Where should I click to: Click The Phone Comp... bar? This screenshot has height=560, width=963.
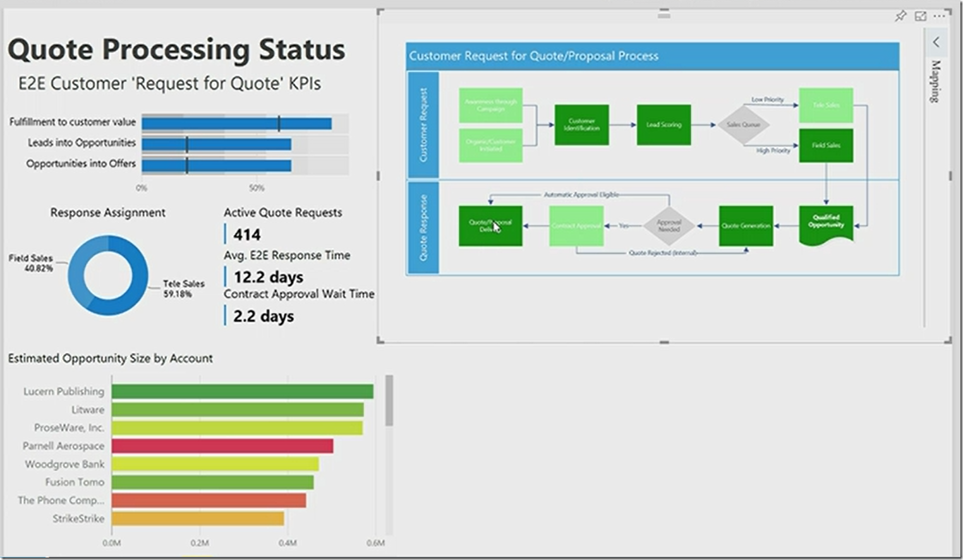209,500
